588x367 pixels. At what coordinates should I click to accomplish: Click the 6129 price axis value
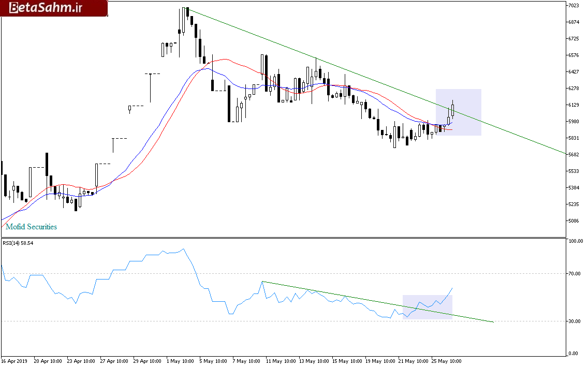[574, 105]
